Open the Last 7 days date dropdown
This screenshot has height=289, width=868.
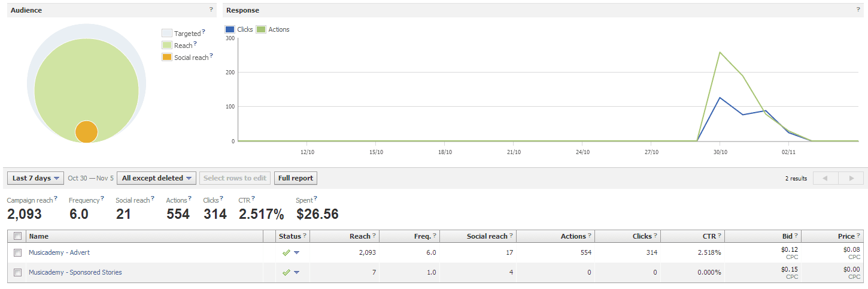(35, 178)
